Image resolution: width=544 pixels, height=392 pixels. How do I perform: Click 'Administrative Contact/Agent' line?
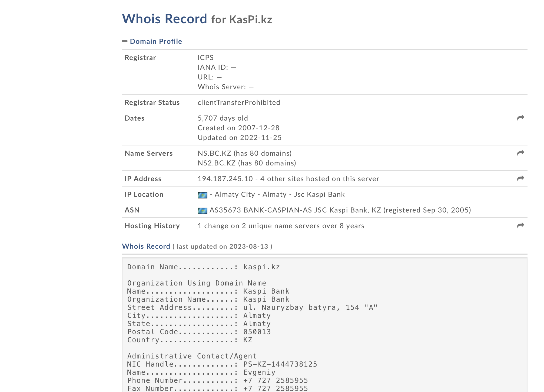(192, 356)
